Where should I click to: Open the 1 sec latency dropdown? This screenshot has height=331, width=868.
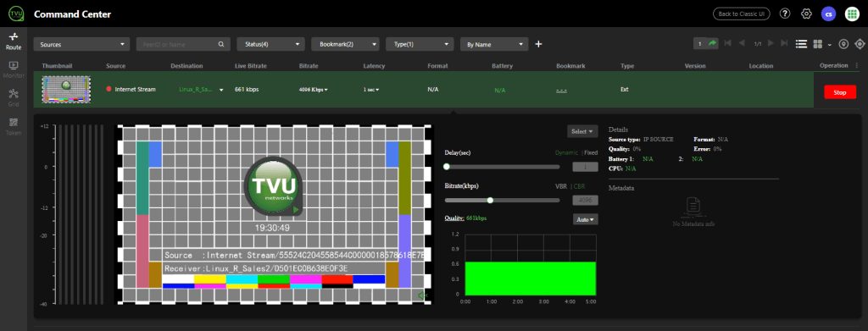[371, 90]
